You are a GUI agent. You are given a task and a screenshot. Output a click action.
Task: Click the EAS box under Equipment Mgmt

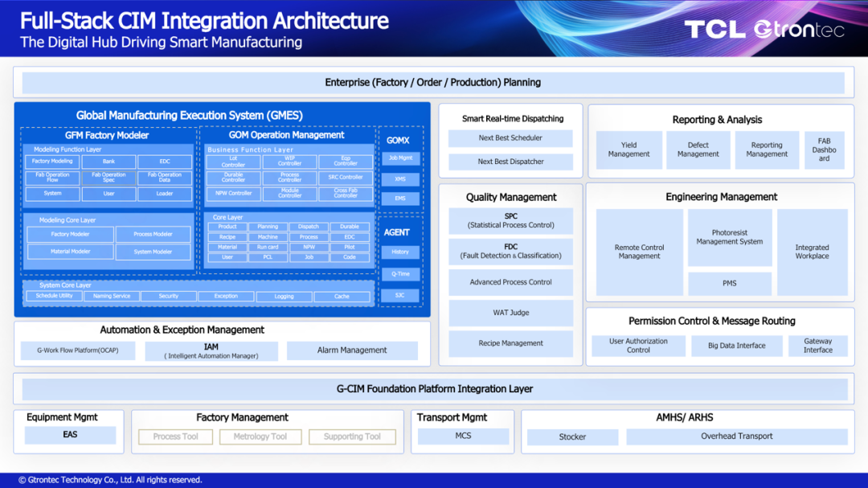[x=70, y=435]
